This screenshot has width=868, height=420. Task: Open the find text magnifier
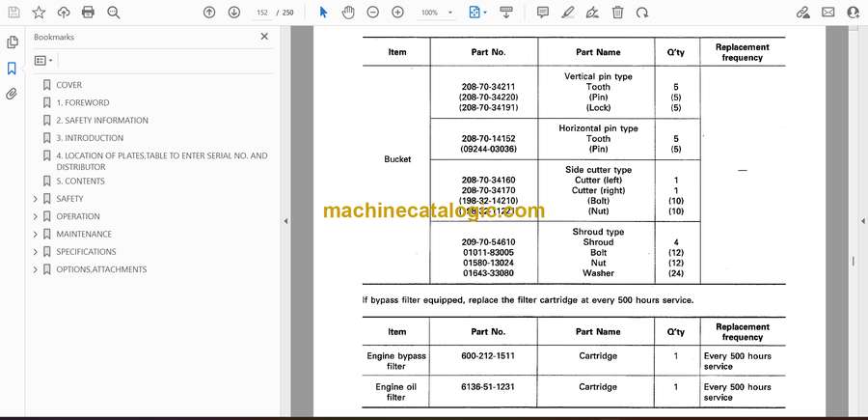[114, 13]
